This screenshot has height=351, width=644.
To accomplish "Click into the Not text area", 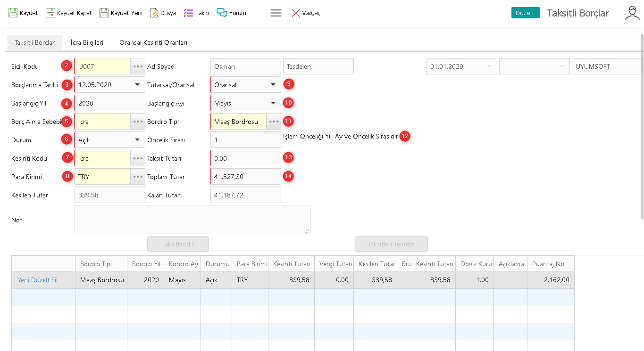I will point(192,220).
